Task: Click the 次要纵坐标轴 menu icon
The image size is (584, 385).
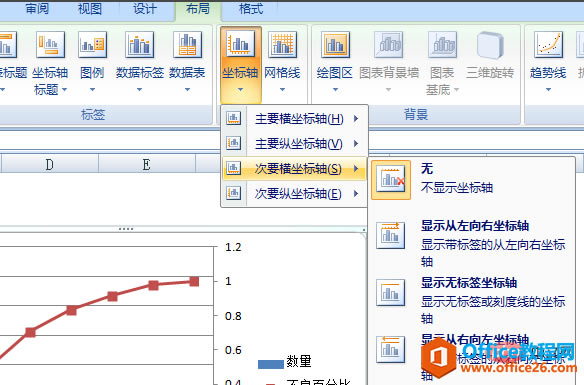Action: 234,193
